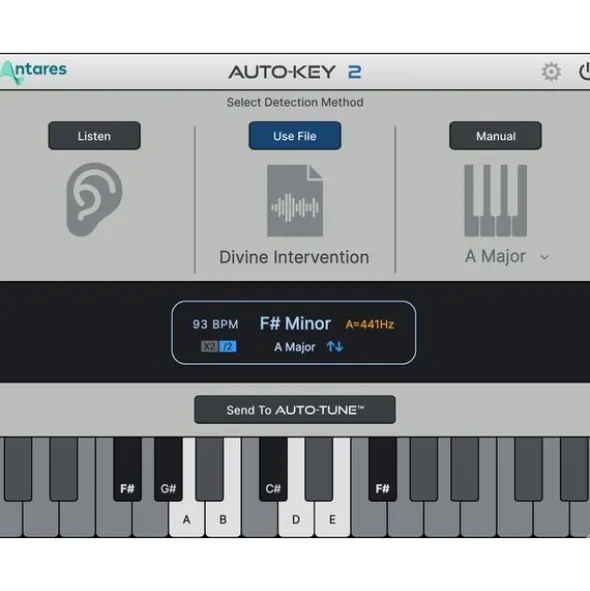Click the F# Minor detected key

(x=295, y=324)
